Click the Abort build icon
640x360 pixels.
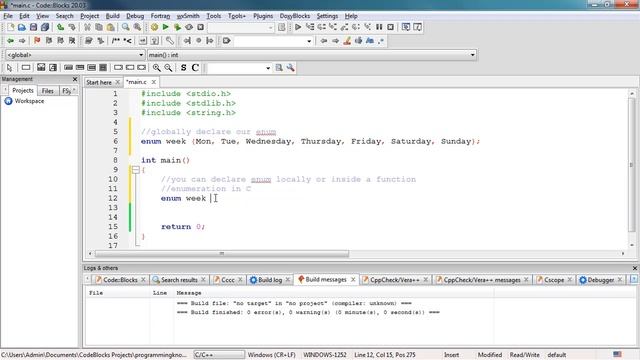point(200,27)
